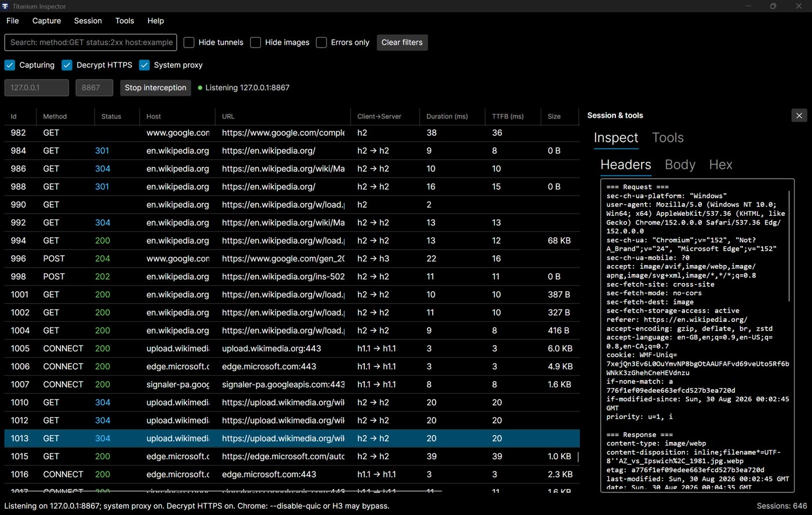Image resolution: width=812 pixels, height=515 pixels.
Task: Sort by the Host column header
Action: (177, 117)
